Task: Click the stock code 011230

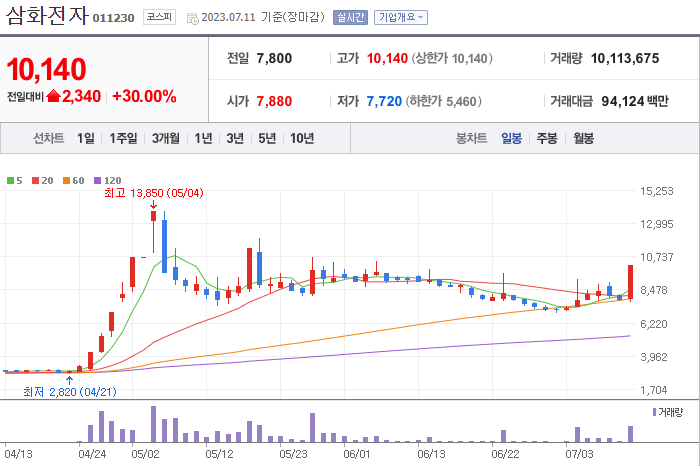Action: coord(113,18)
